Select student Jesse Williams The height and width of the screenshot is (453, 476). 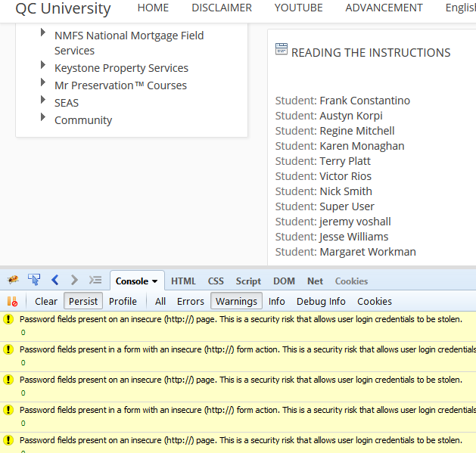coord(353,237)
